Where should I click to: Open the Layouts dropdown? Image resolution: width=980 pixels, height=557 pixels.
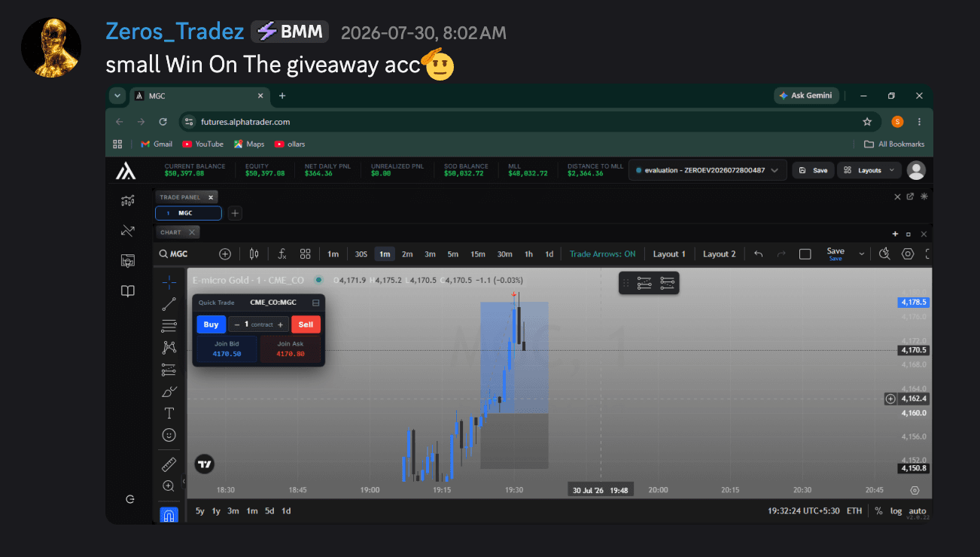pos(869,170)
